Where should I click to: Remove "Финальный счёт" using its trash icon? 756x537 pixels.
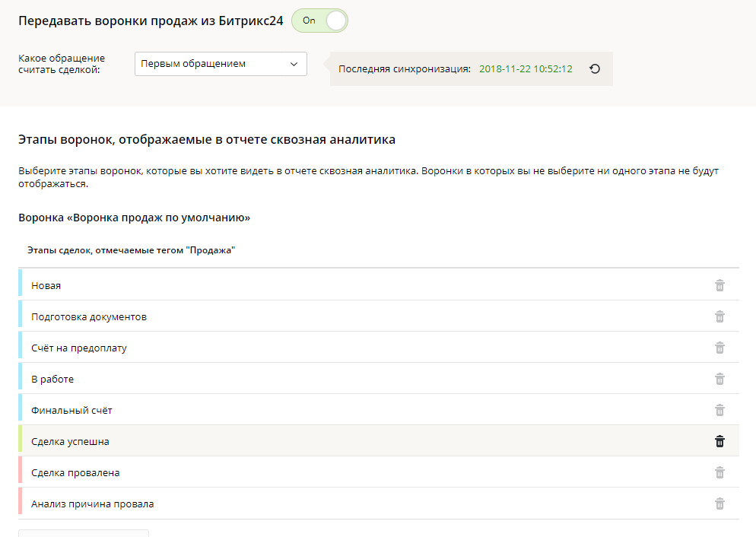pyautogui.click(x=719, y=410)
